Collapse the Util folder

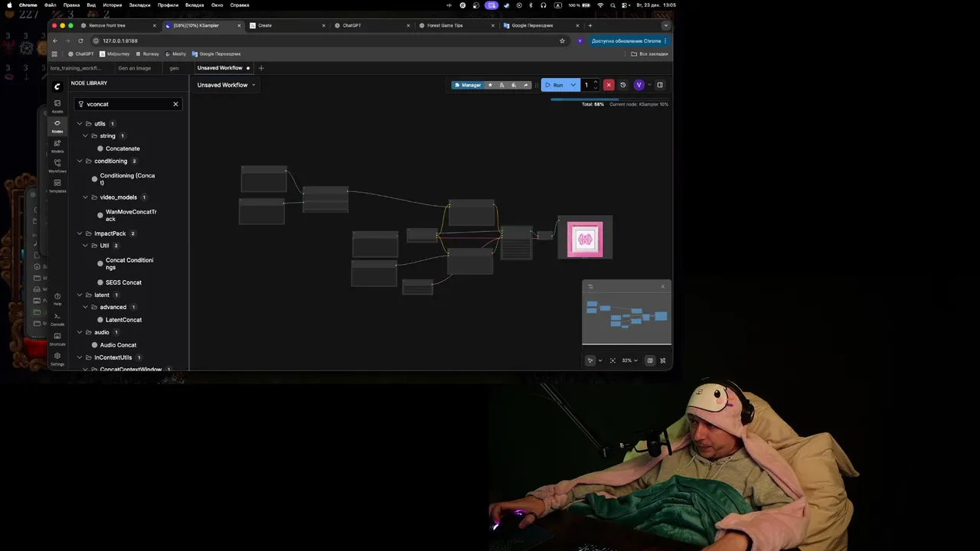click(x=85, y=246)
